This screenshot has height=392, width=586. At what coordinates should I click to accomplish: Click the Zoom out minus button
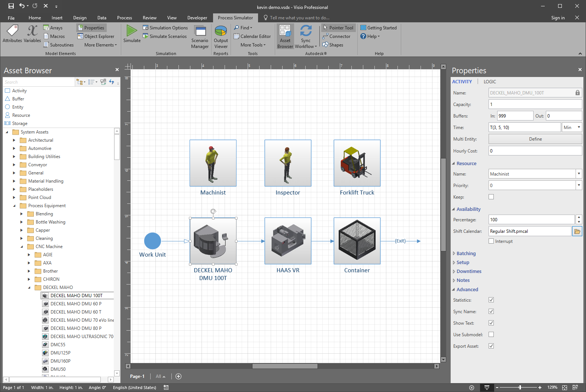click(497, 388)
